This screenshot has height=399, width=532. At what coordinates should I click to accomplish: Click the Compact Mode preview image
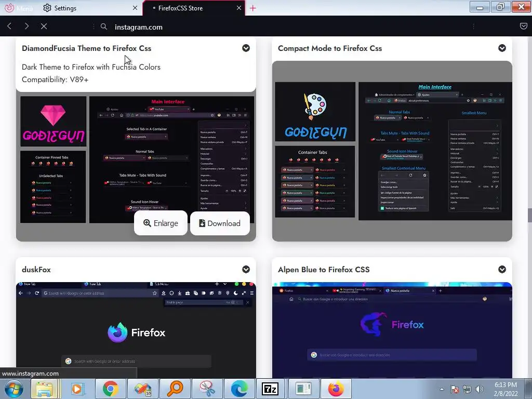click(x=392, y=151)
